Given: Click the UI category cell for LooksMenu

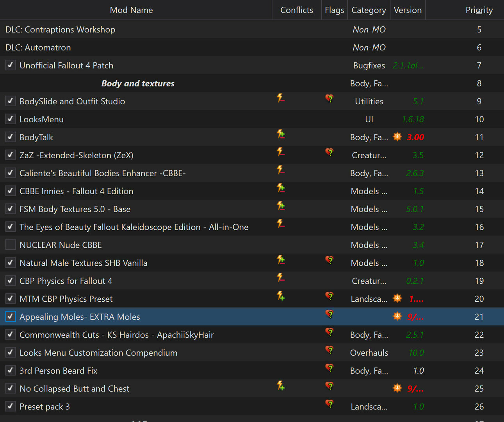Looking at the screenshot, I should pos(369,119).
